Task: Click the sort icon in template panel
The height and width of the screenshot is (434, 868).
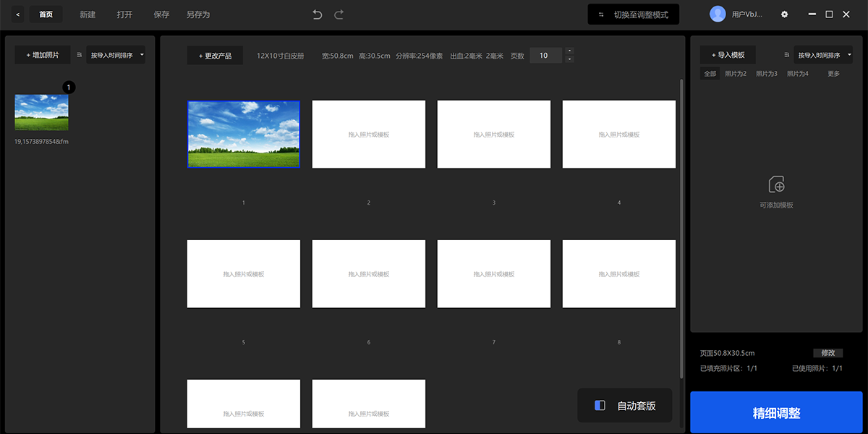Action: 787,55
